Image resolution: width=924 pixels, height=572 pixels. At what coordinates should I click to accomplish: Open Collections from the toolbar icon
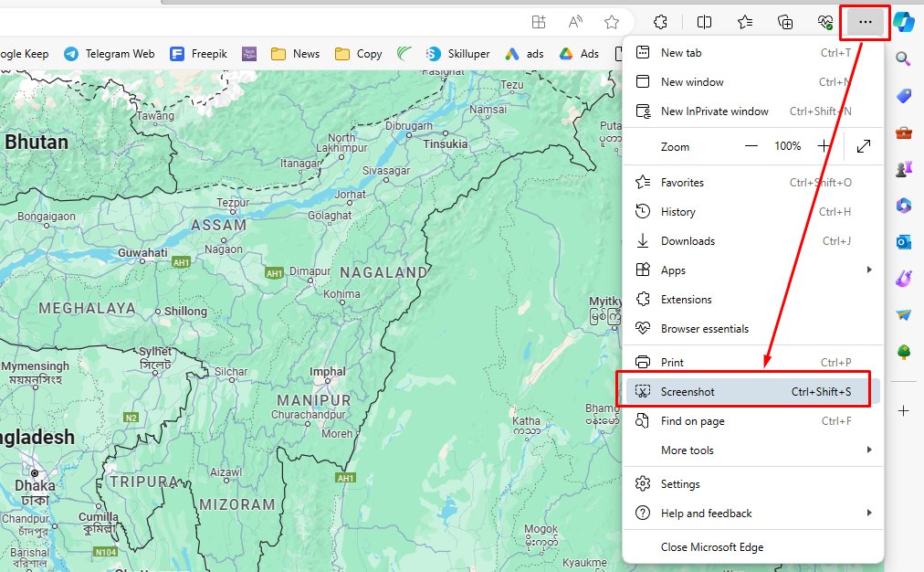point(785,22)
